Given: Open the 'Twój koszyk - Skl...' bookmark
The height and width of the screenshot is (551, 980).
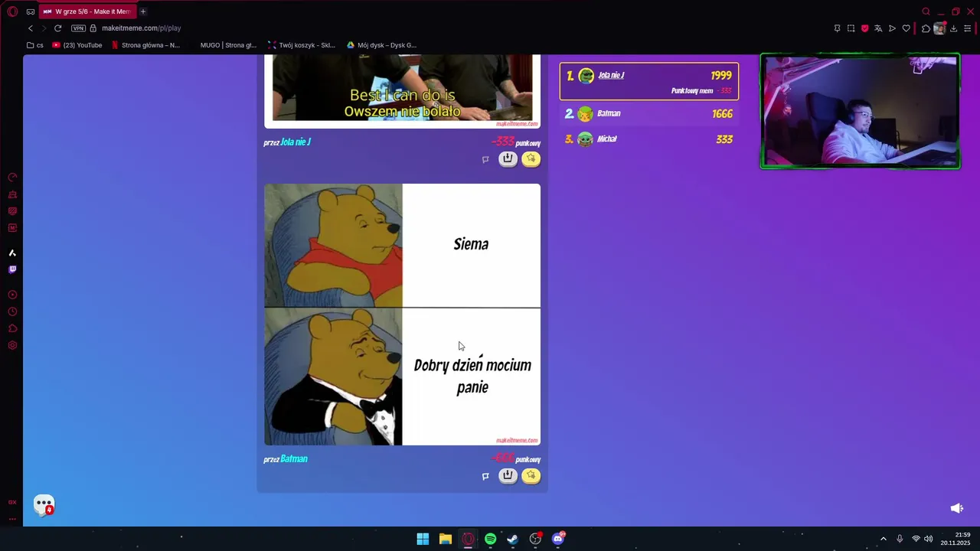Looking at the screenshot, I should click(302, 45).
